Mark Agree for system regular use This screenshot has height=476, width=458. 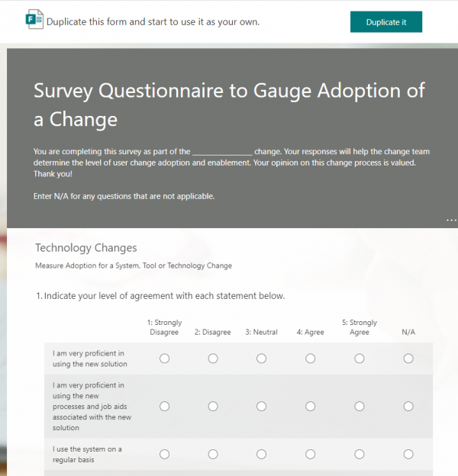310,455
